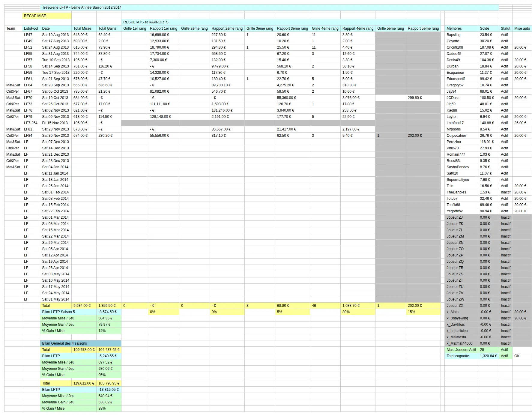Select the 'x_Matmat44000' member cell
The image size is (532, 416).
(461, 343)
